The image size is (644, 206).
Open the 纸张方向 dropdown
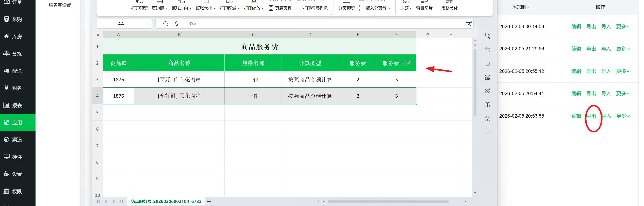point(181,8)
